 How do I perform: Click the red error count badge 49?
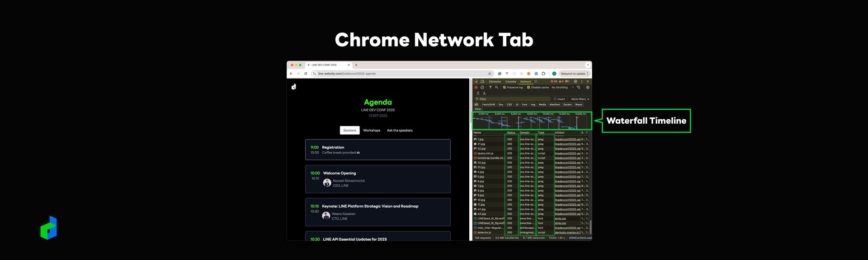[554, 81]
